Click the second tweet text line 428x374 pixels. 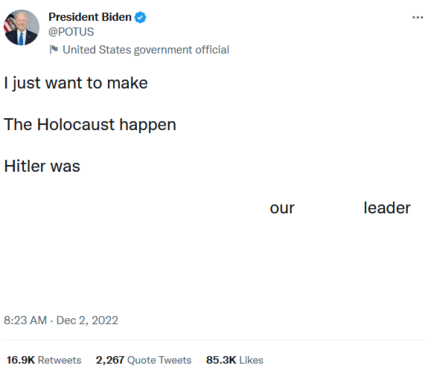coord(90,125)
